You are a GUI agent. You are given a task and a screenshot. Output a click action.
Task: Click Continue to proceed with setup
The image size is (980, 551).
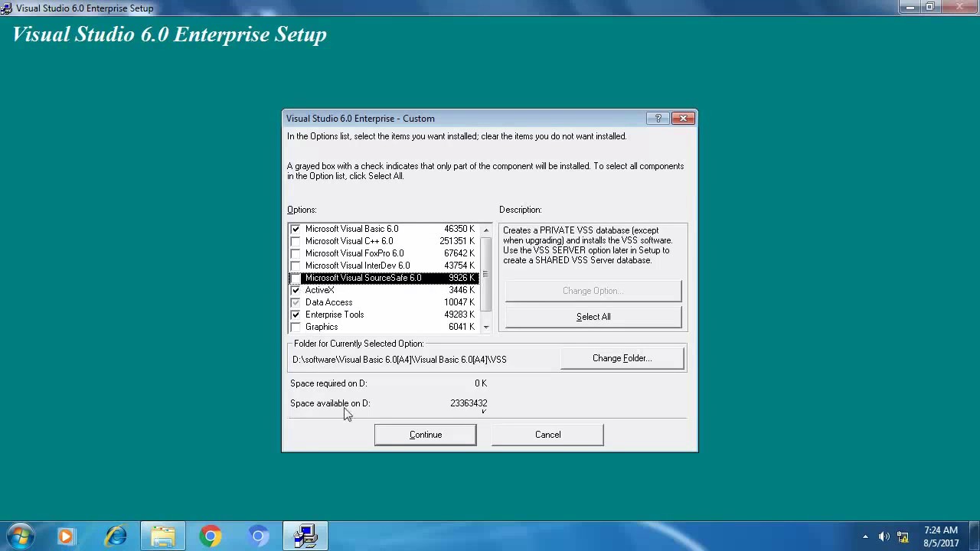425,435
